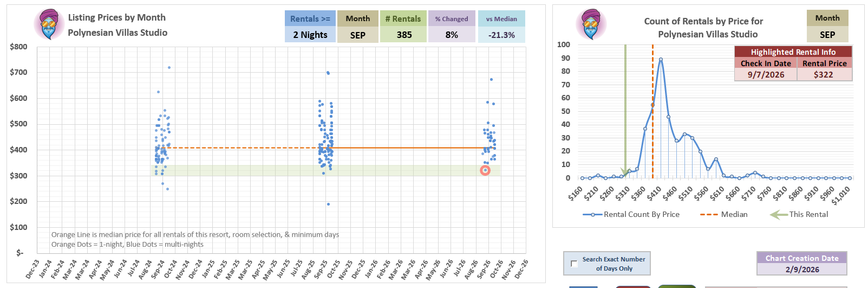Viewport: 868px width, 288px height.
Task: Click the Rental Count By Price legend marker
Action: (x=592, y=215)
